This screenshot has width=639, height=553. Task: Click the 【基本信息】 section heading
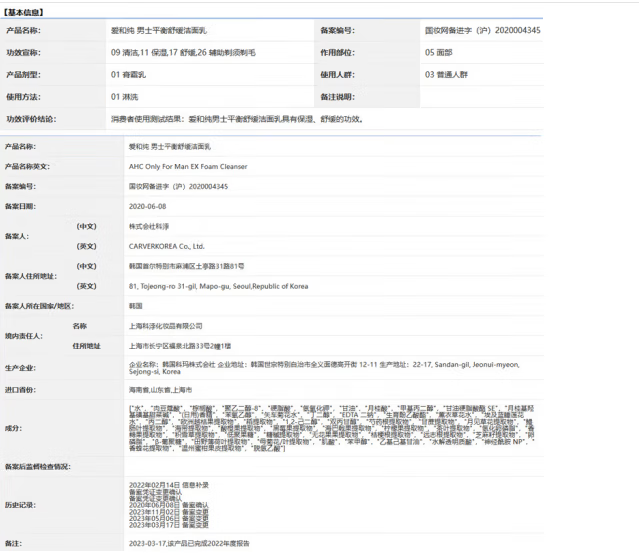23,12
